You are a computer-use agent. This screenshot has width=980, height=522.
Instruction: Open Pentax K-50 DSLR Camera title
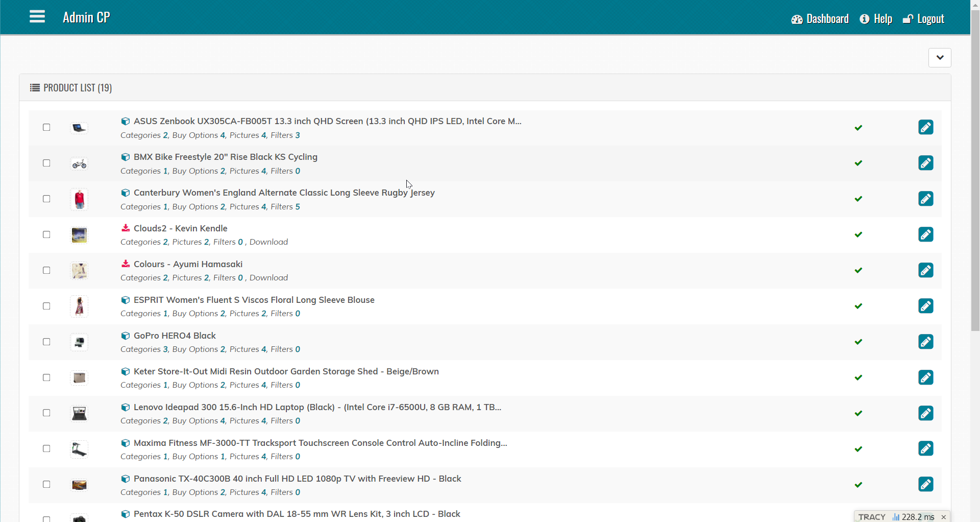pos(297,514)
